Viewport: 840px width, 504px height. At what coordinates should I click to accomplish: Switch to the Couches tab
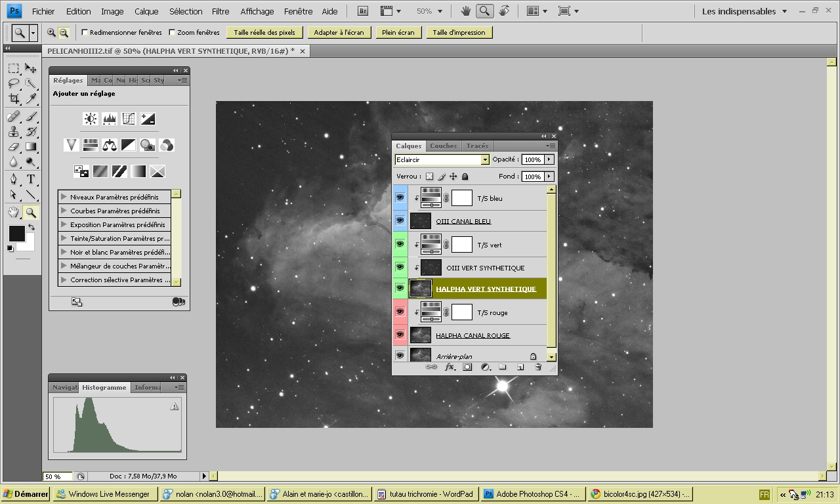(444, 146)
